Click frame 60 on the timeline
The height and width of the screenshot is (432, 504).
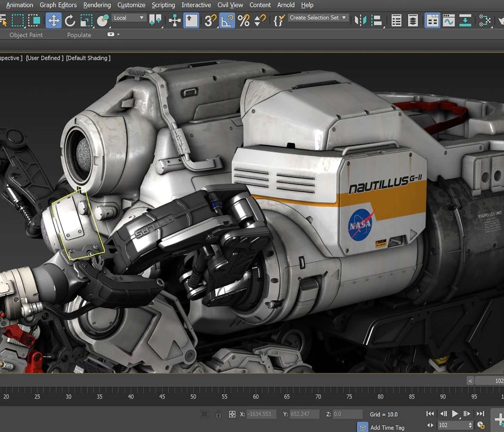click(x=256, y=396)
